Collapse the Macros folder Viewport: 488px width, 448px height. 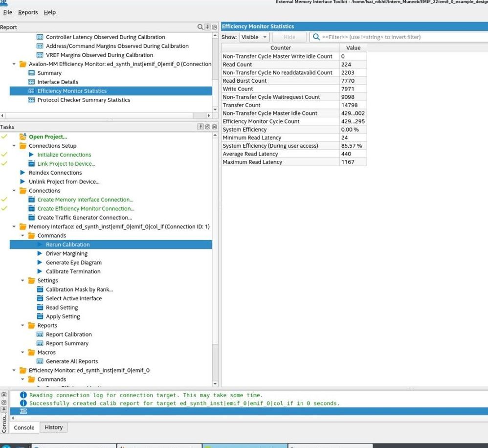22,353
